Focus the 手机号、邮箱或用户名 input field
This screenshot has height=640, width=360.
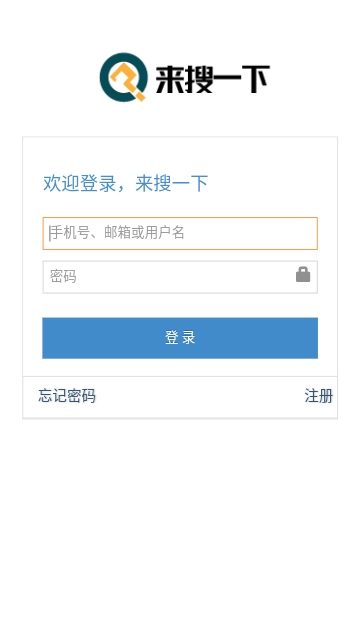point(180,233)
